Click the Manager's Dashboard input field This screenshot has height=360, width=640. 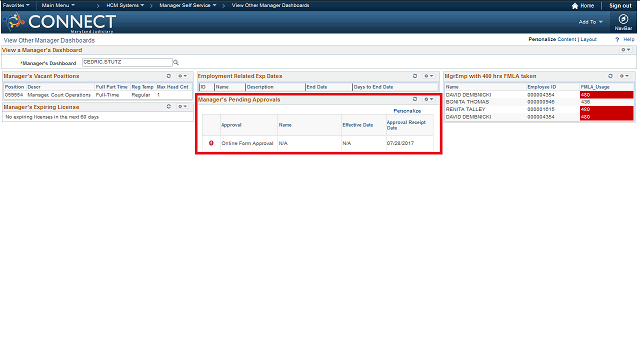127,62
